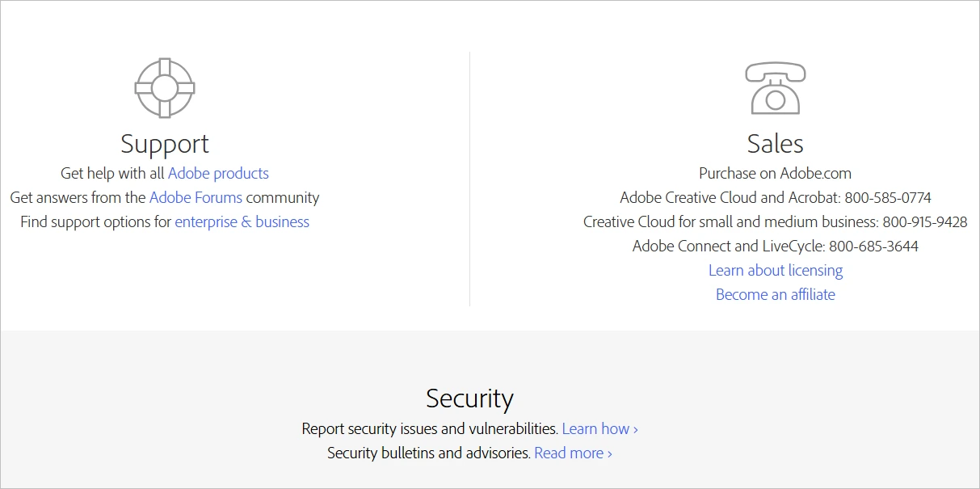Open Learn about licensing link

776,270
